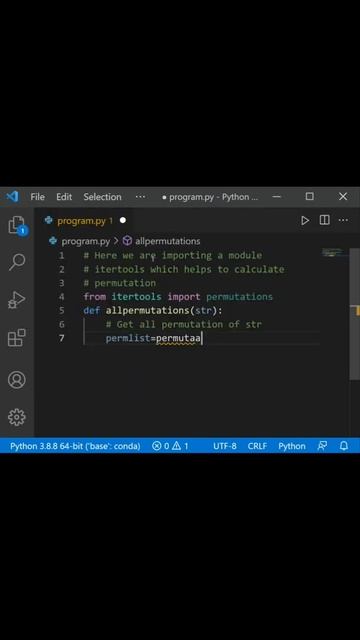360x640 pixels.
Task: Expand hidden menus via title bar ellipsis
Action: coord(140,197)
